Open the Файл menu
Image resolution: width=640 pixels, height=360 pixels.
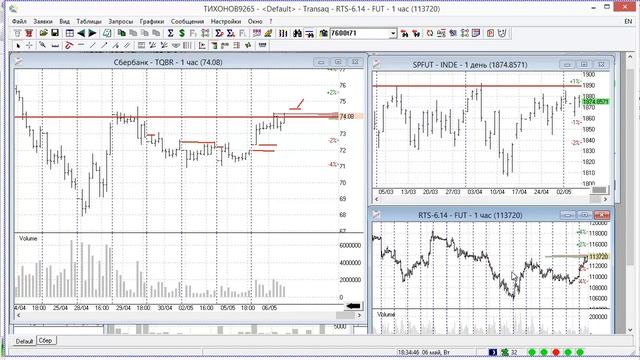[x=19, y=21]
